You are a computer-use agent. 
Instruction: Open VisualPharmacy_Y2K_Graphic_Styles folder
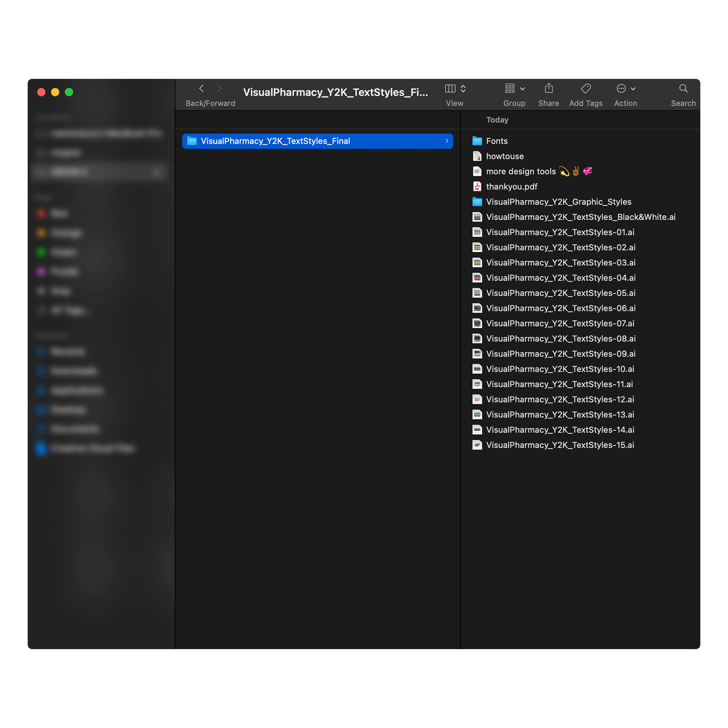[x=558, y=202]
